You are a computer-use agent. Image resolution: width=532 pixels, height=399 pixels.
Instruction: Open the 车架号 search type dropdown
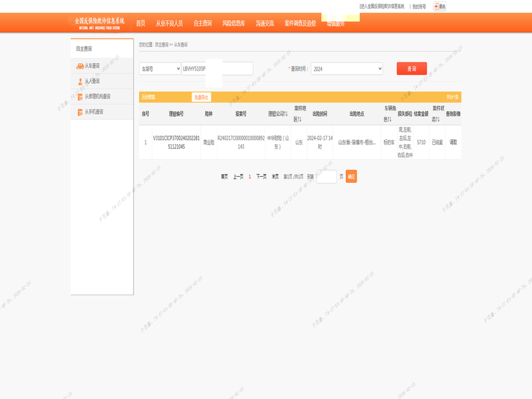pyautogui.click(x=160, y=68)
